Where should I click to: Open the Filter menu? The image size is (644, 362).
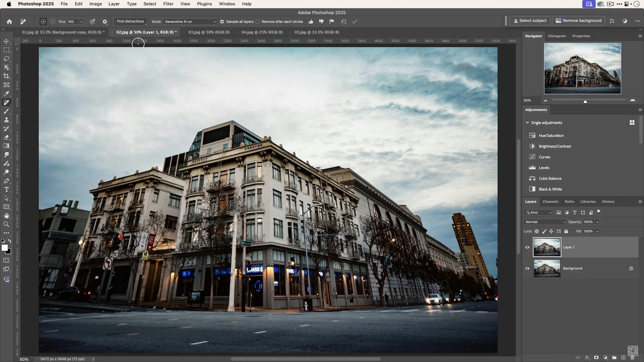click(x=168, y=4)
